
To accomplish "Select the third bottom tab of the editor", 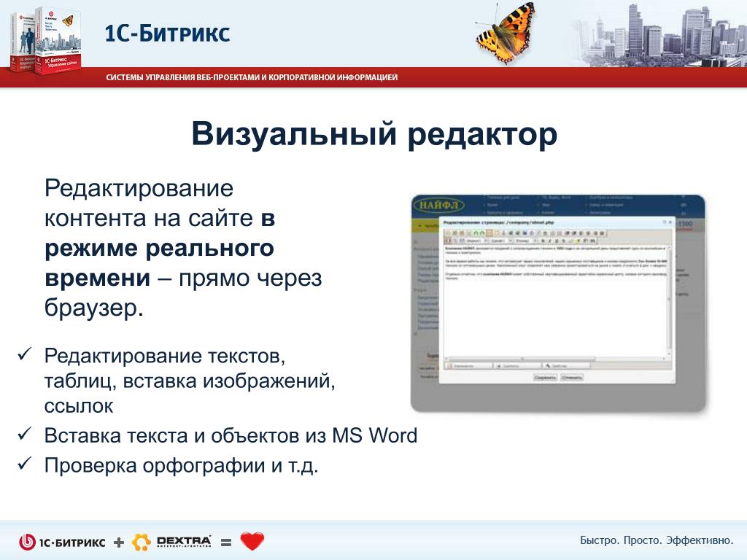I will point(566,366).
